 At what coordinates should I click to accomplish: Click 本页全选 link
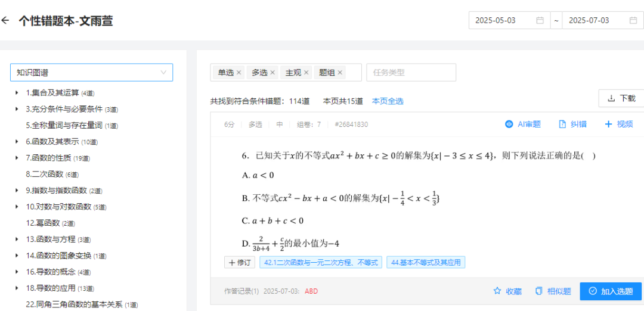388,101
